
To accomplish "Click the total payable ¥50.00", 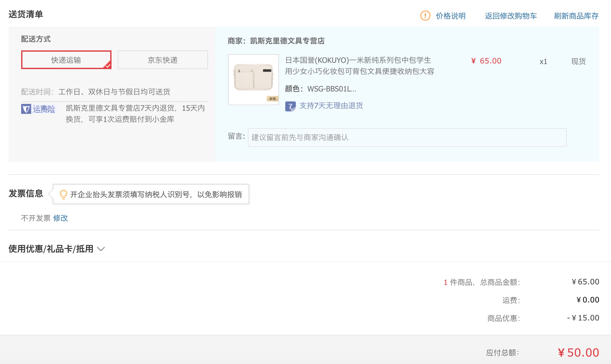I will 578,352.
